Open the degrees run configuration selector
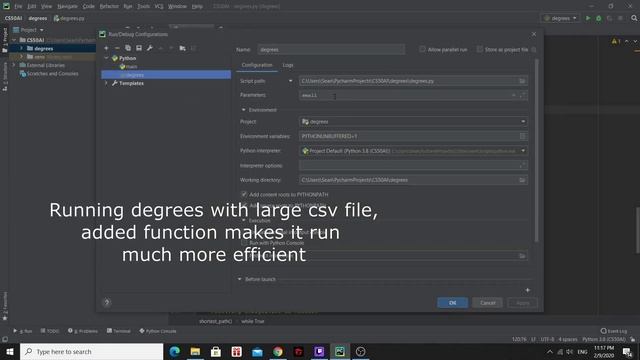Viewport: 640px width, 360px height. click(x=560, y=18)
